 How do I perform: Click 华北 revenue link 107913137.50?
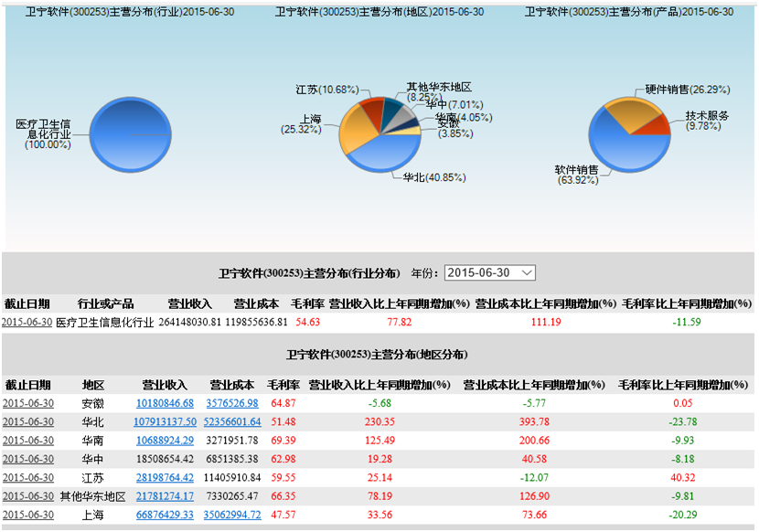[165, 421]
